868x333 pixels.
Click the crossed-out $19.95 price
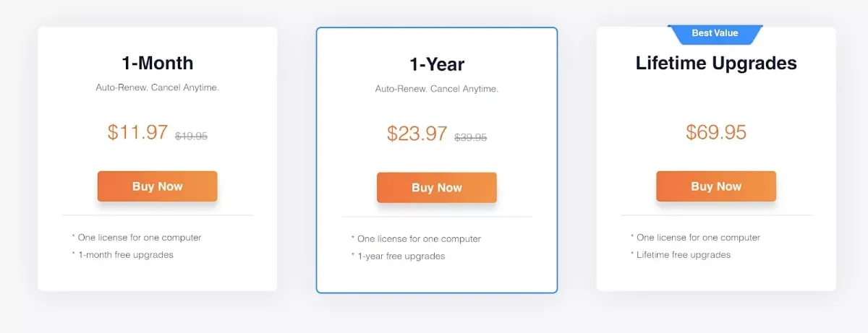[x=191, y=136]
